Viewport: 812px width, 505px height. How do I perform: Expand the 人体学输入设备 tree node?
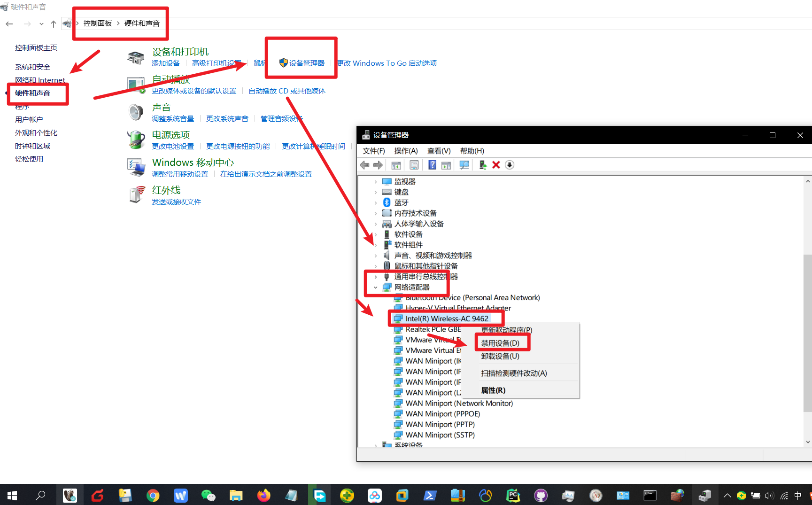point(376,224)
